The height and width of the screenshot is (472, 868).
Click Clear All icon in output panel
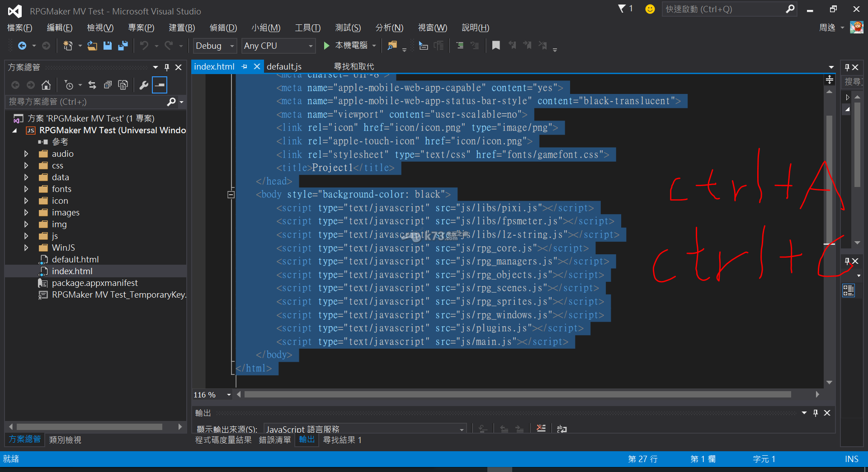(541, 428)
